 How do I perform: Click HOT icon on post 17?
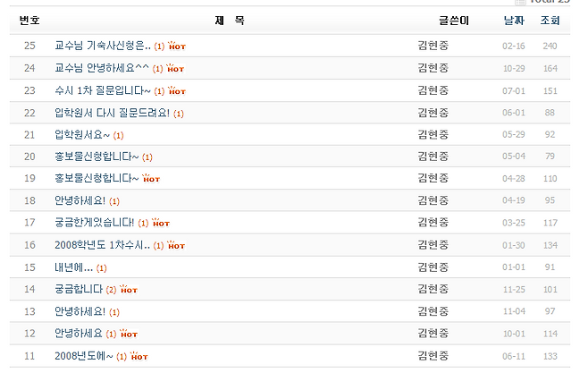pos(162,223)
